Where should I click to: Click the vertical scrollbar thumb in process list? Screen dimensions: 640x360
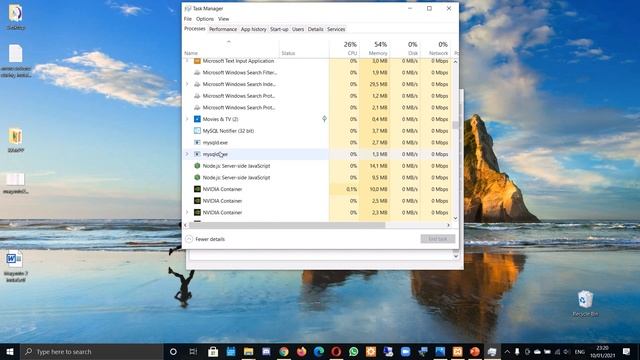tap(456, 124)
